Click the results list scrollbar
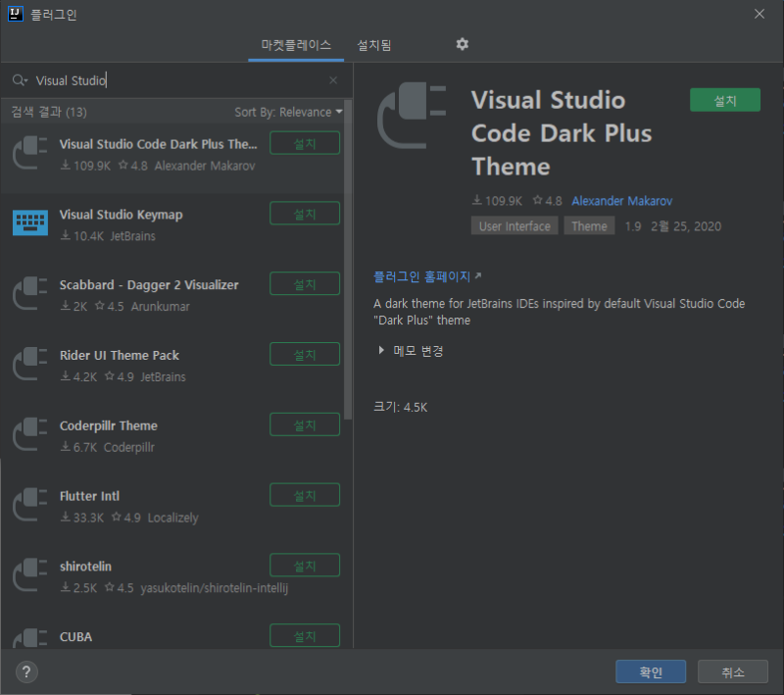The width and height of the screenshot is (784, 695). click(348, 260)
